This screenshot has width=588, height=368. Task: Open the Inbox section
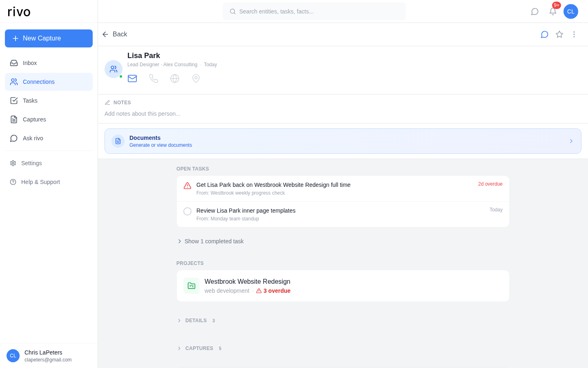(30, 63)
